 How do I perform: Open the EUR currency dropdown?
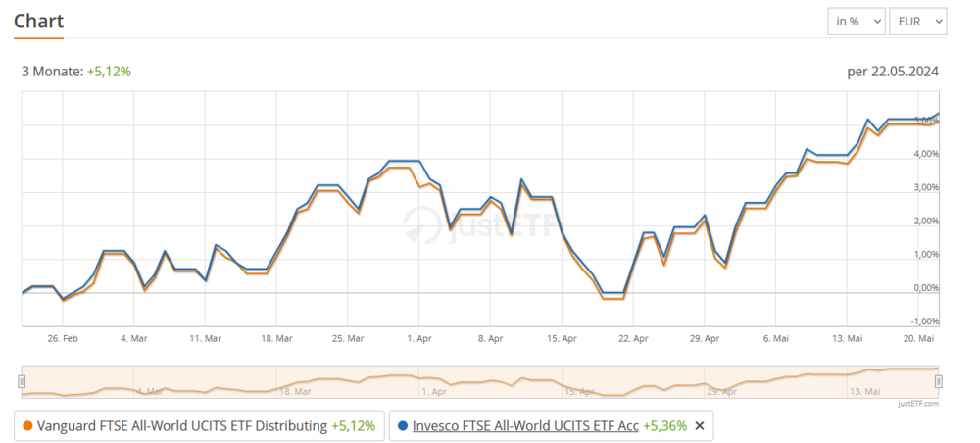coord(917,21)
